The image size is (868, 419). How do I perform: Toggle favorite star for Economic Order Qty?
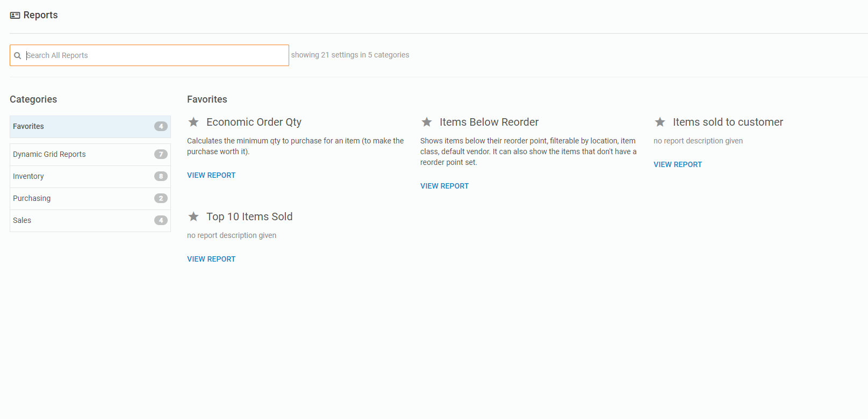(193, 122)
